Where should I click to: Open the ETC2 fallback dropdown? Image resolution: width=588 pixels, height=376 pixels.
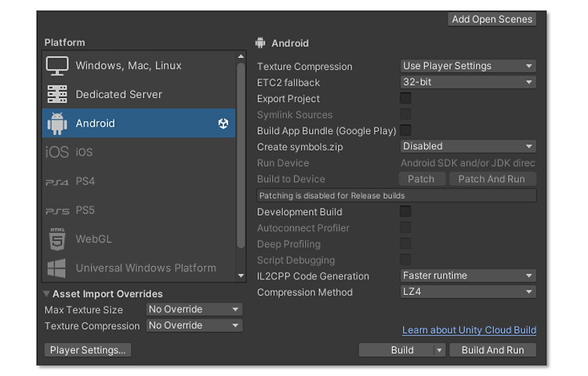(x=468, y=82)
